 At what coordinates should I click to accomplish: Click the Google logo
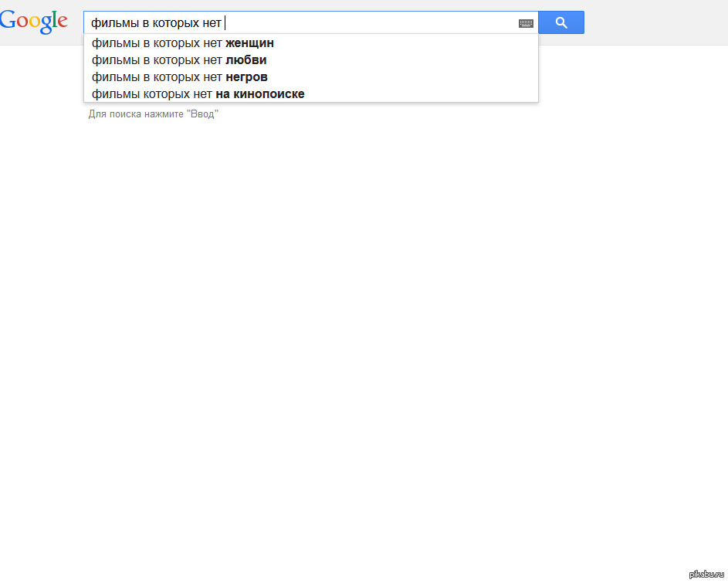point(34,22)
